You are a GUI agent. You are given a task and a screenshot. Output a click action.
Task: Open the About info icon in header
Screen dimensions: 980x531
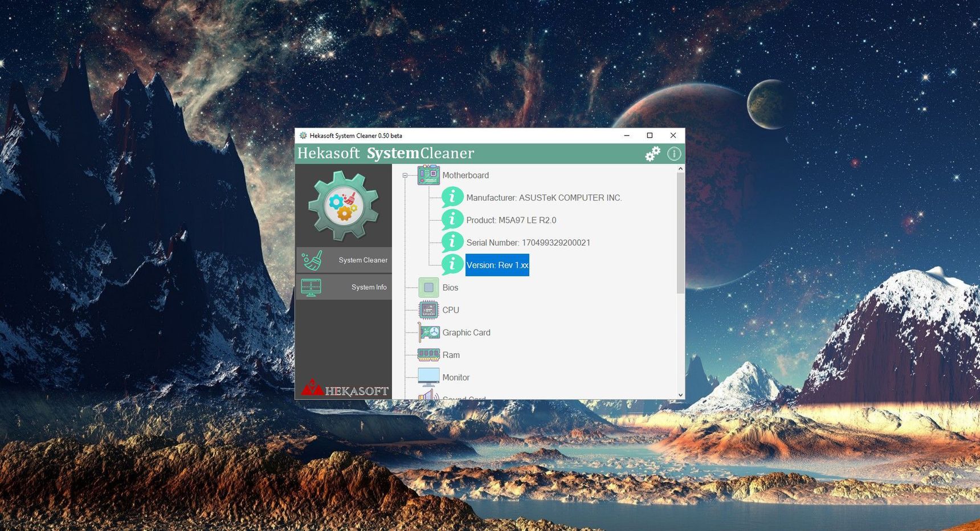[x=674, y=154]
